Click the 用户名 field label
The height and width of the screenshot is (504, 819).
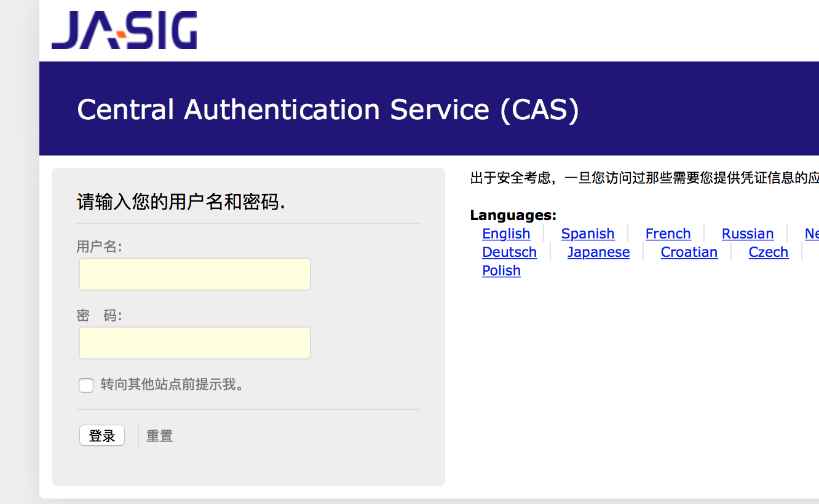tap(99, 246)
